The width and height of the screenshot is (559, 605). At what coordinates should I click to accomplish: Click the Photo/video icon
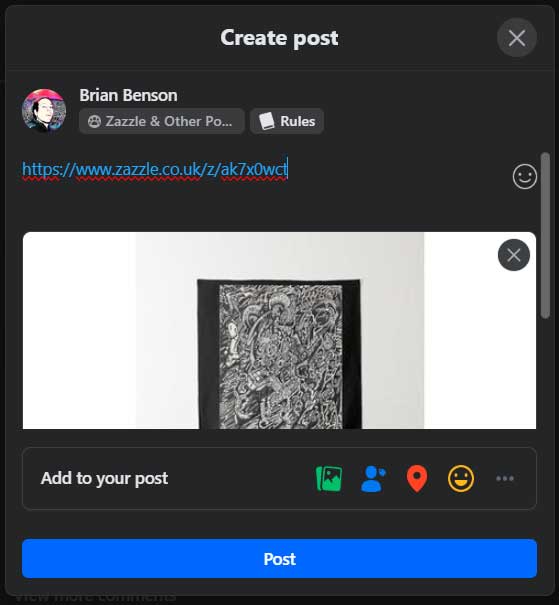coord(329,478)
